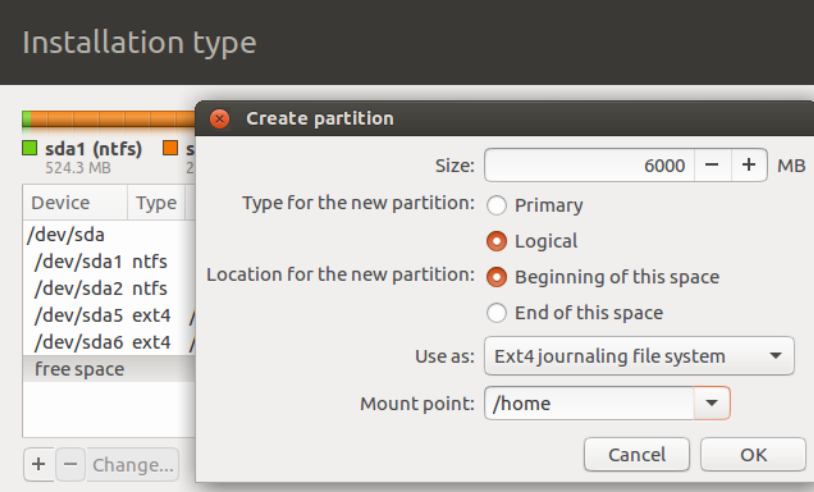Screen dimensions: 814x492
Task: Remove selected partition with minus icon
Action: [x=71, y=464]
